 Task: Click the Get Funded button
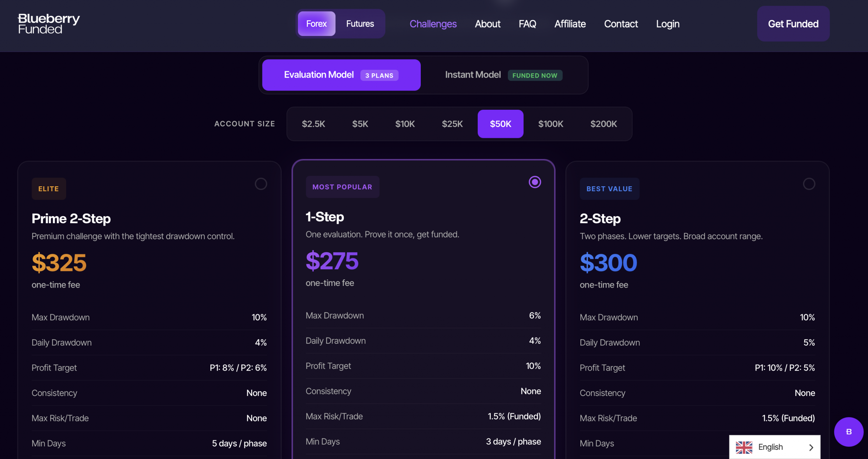pos(793,24)
